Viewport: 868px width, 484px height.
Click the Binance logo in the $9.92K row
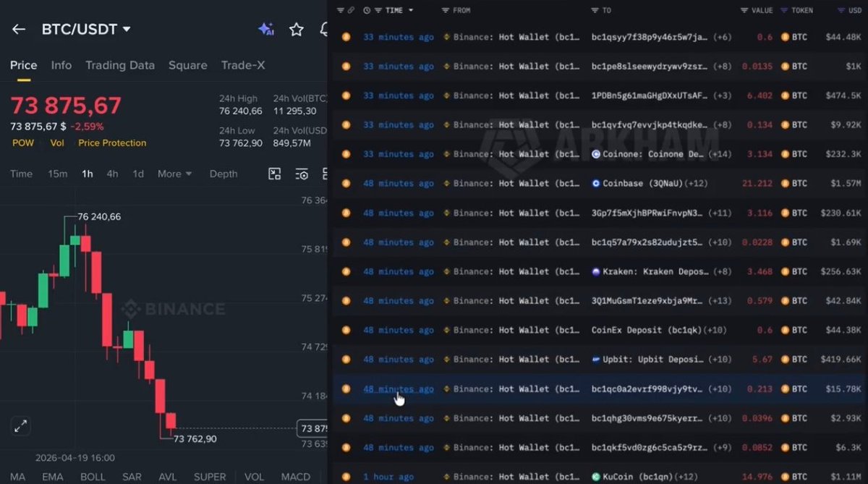pos(446,125)
